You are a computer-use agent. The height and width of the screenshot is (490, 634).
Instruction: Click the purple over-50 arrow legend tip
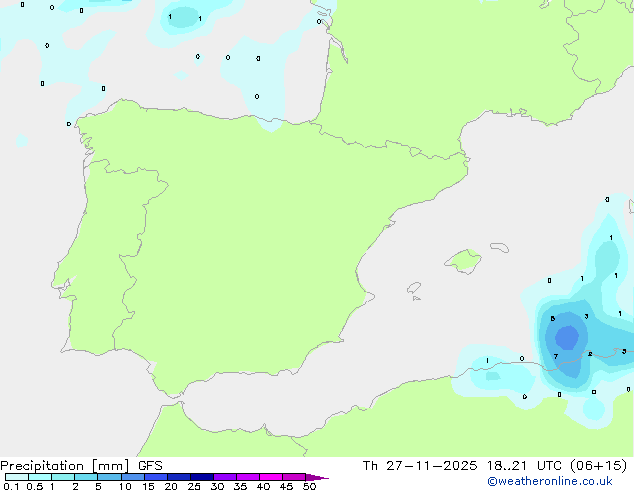317,477
